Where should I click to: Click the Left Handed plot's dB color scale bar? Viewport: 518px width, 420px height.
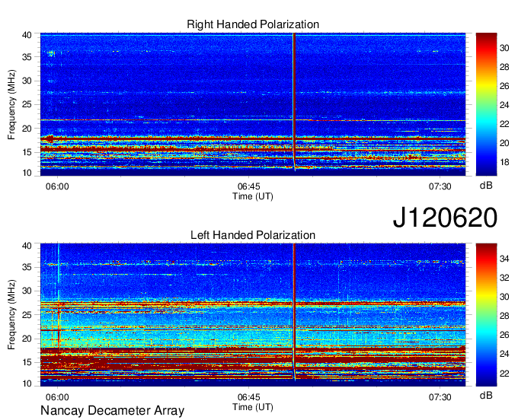tap(486, 314)
